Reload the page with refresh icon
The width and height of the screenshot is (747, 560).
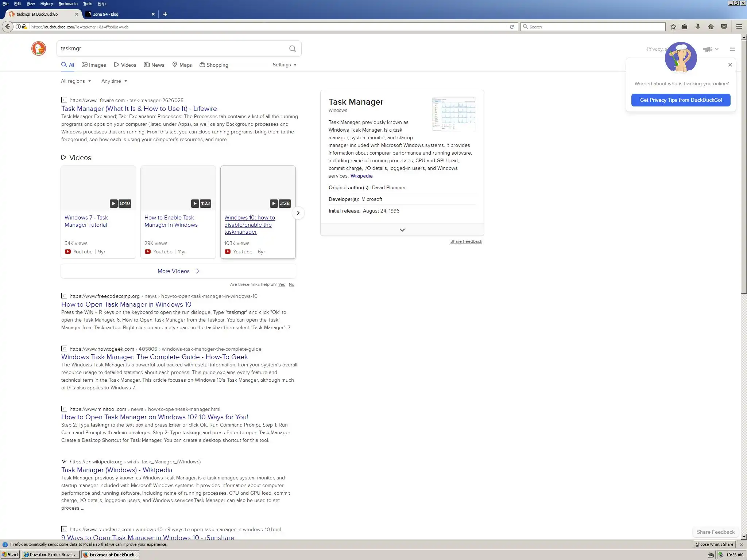[x=512, y=27]
